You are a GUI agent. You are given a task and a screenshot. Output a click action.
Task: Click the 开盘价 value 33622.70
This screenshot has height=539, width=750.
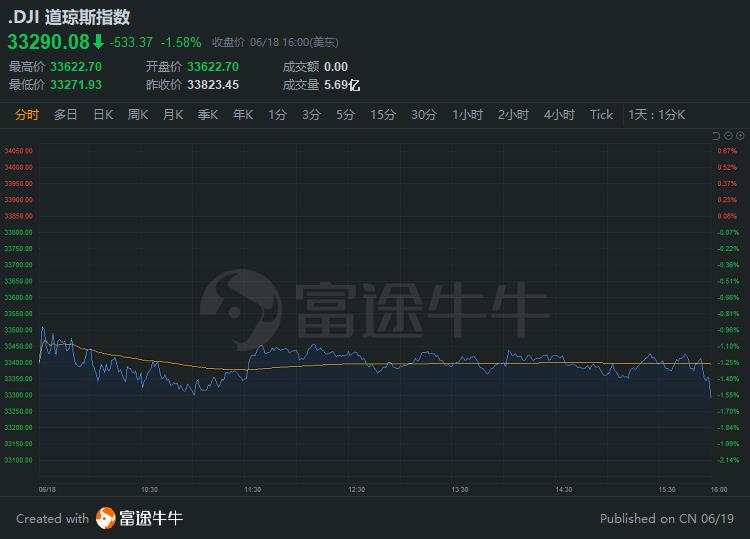[x=213, y=66]
